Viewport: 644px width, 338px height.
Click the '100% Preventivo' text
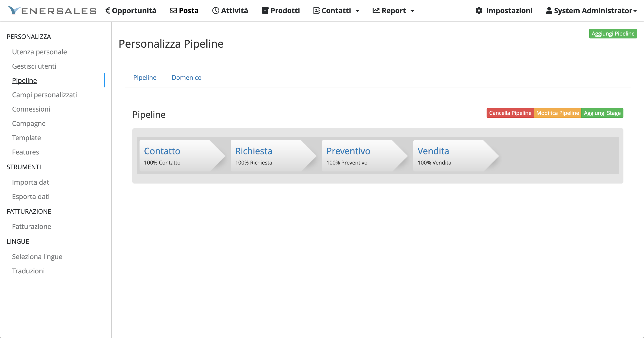click(x=347, y=163)
